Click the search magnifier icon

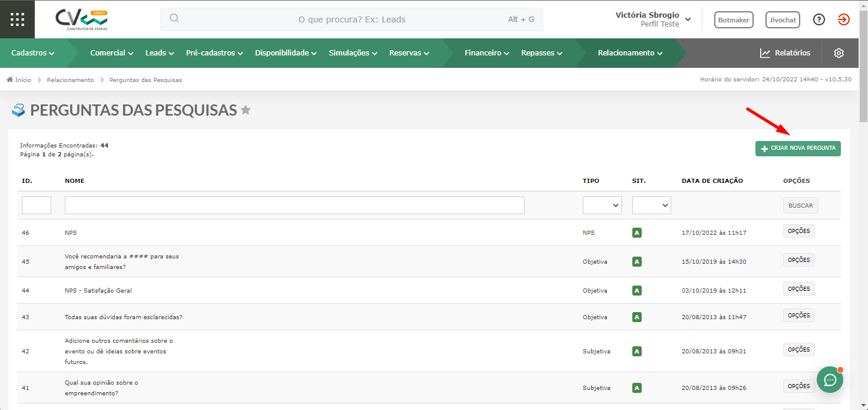click(x=174, y=18)
